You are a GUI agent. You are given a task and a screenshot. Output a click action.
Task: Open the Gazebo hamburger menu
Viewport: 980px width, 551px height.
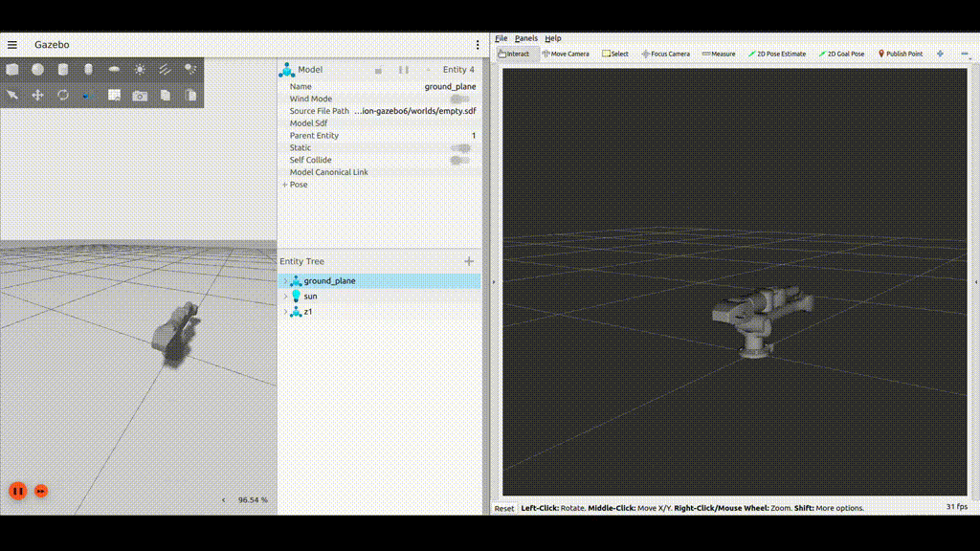point(11,45)
